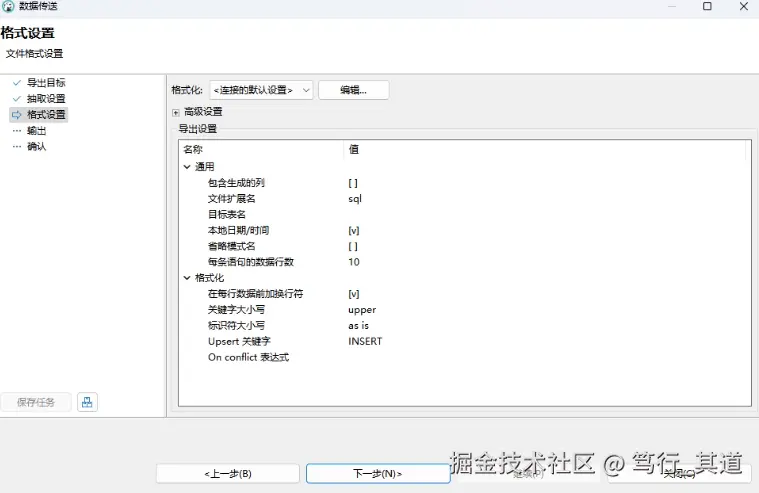This screenshot has width=759, height=493.
Task: Maximize the 数据传送 window
Action: click(707, 6)
